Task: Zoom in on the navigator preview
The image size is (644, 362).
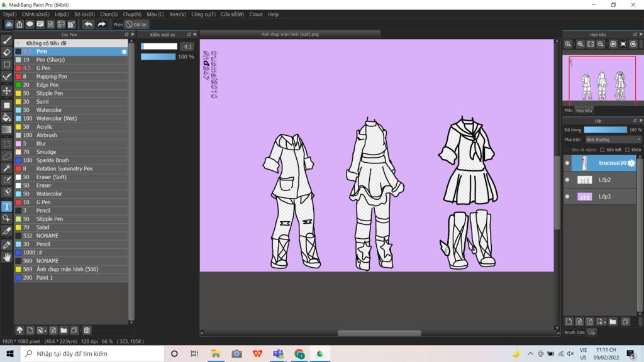Action: [580, 44]
